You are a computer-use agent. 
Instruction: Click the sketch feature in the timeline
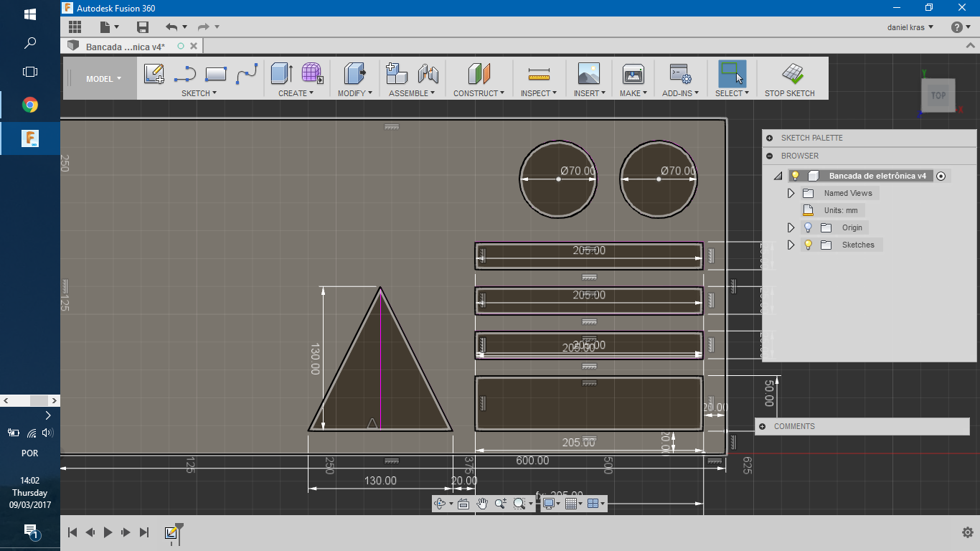click(x=171, y=532)
